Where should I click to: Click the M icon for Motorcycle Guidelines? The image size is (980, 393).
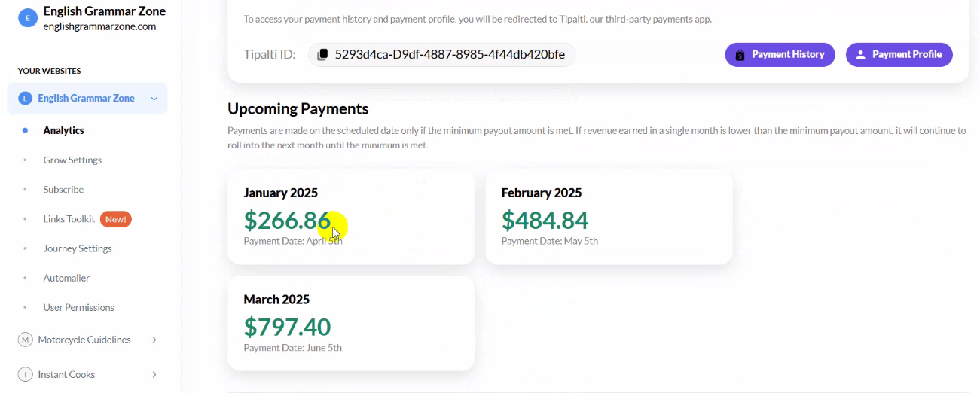point(25,340)
